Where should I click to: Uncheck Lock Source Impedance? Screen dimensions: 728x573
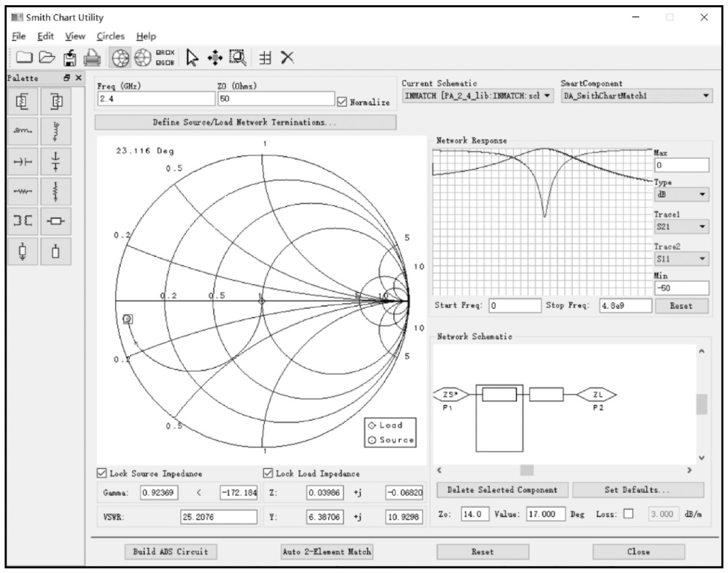point(101,473)
